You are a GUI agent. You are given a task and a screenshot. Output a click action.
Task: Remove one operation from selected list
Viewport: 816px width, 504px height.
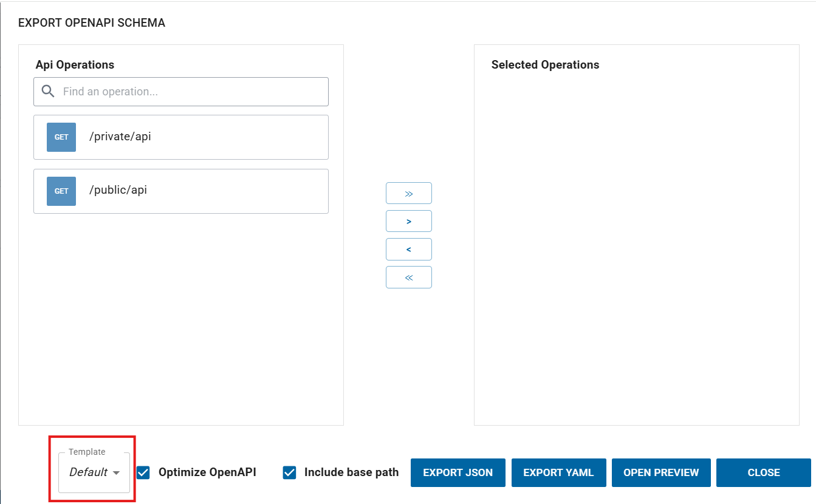point(409,249)
